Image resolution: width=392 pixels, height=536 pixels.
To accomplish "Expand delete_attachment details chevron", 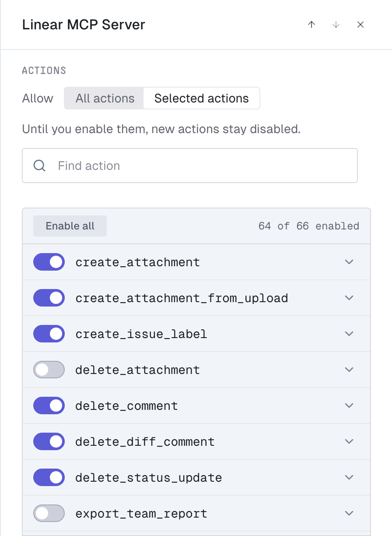I will coord(349,370).
